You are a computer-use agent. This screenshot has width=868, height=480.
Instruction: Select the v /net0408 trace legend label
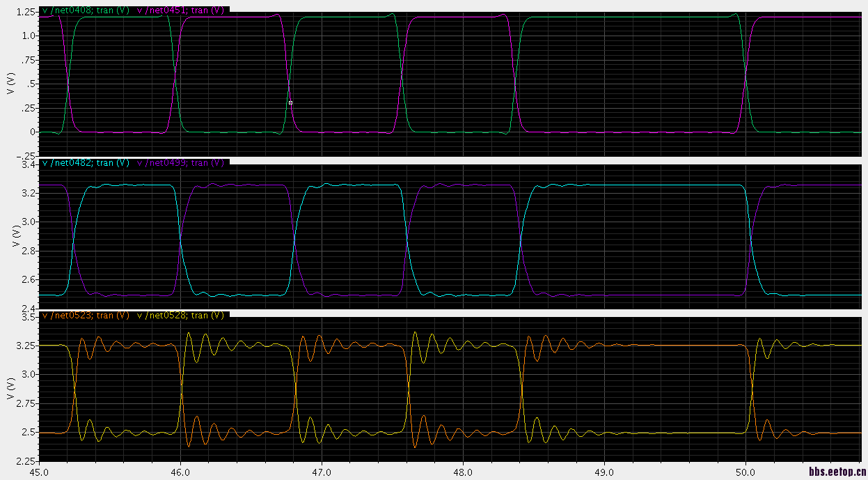86,10
